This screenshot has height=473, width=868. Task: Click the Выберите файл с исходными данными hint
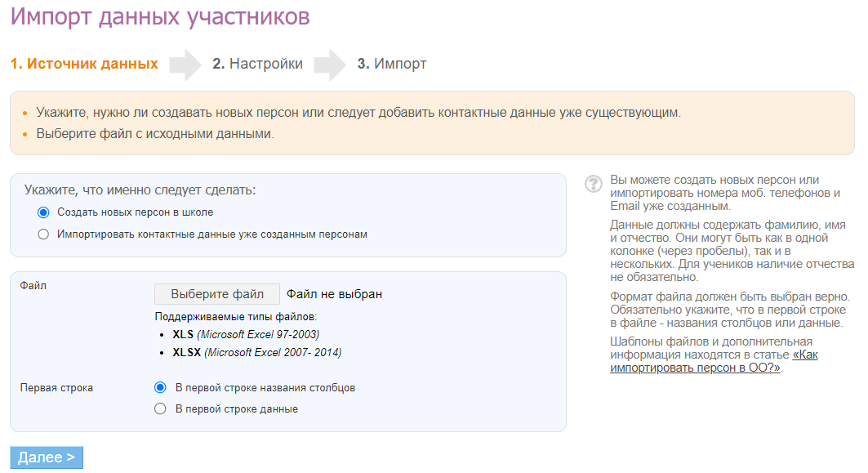click(155, 134)
